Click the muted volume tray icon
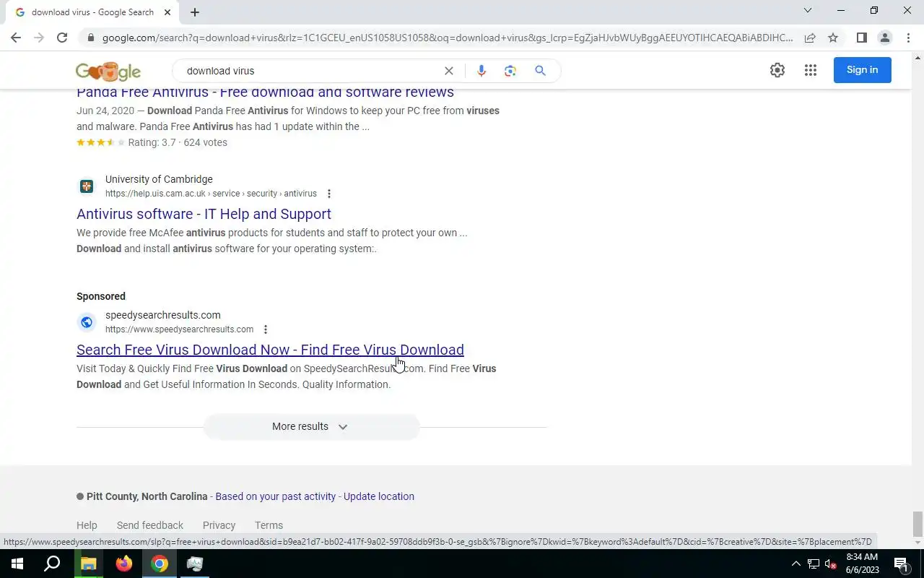 (831, 564)
